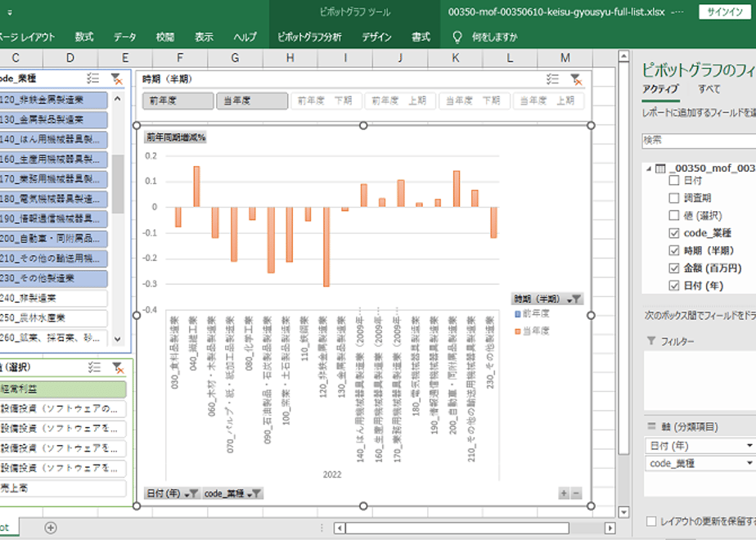Clear filter on 時期（半期）slicer
Image resolution: width=756 pixels, height=540 pixels.
(576, 79)
